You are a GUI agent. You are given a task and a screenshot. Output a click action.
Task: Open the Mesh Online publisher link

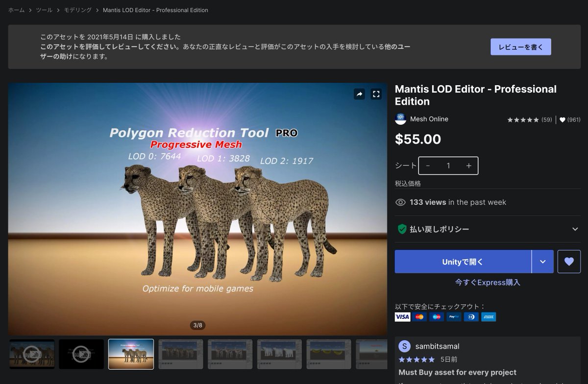click(x=429, y=119)
